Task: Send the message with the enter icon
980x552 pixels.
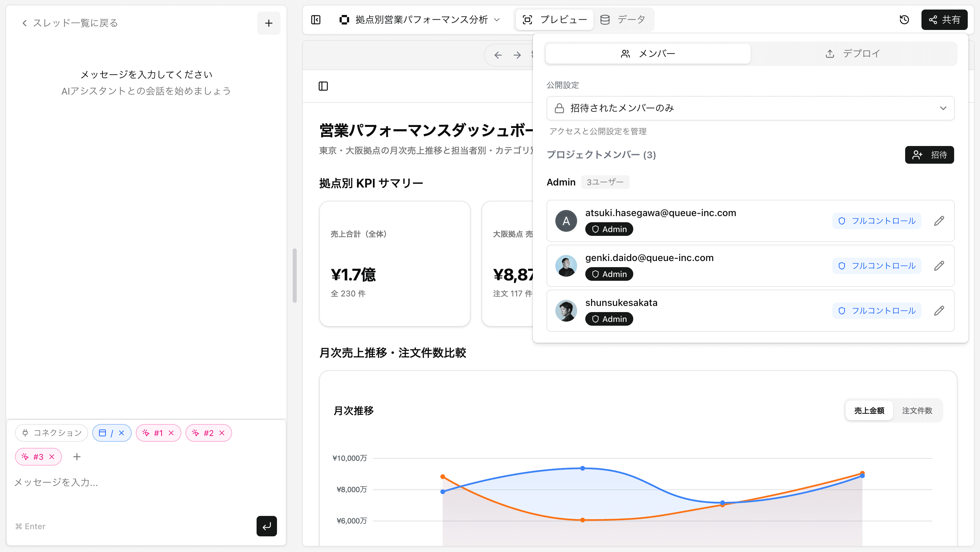Action: (x=266, y=526)
